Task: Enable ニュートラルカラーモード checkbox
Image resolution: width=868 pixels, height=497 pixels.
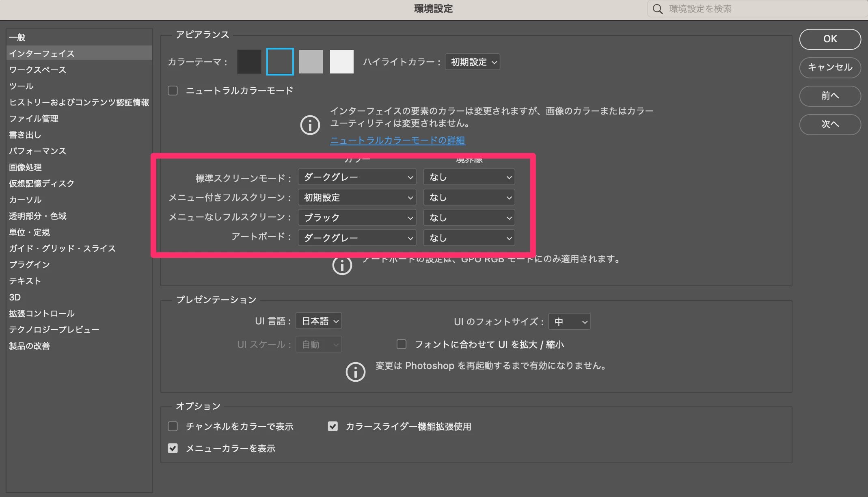Action: (173, 91)
